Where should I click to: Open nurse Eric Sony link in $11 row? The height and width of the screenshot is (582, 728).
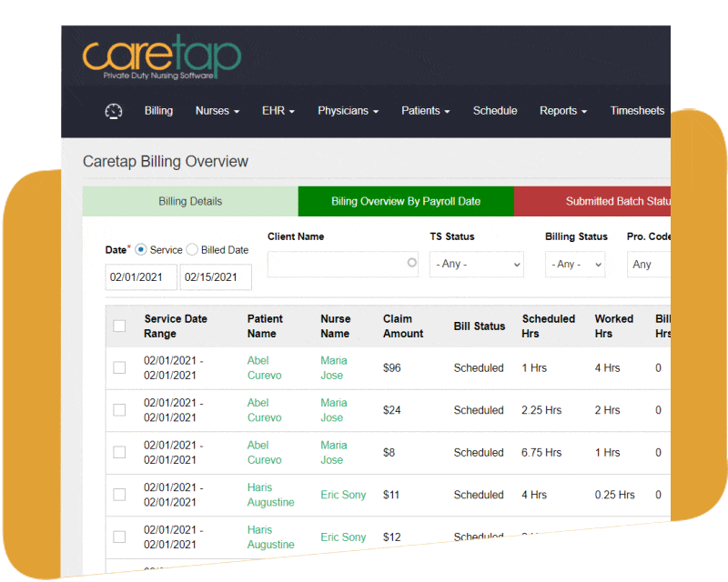(x=343, y=495)
